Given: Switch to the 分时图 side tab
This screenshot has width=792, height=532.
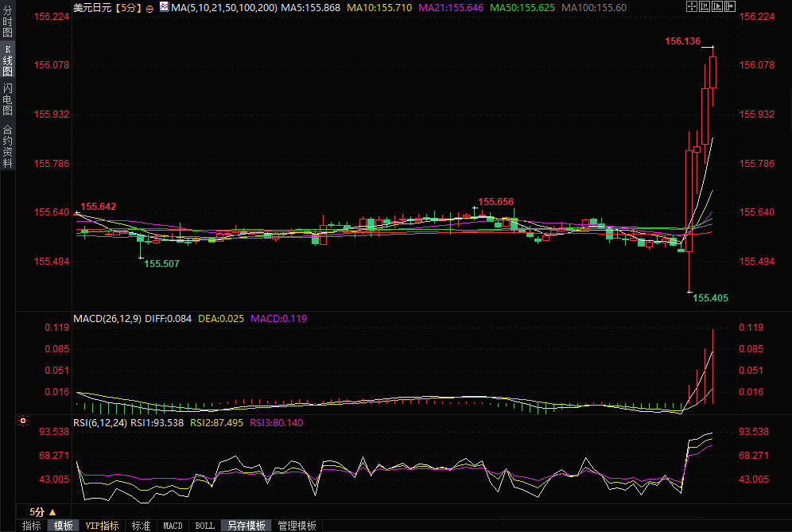Looking at the screenshot, I should pos(7,21).
